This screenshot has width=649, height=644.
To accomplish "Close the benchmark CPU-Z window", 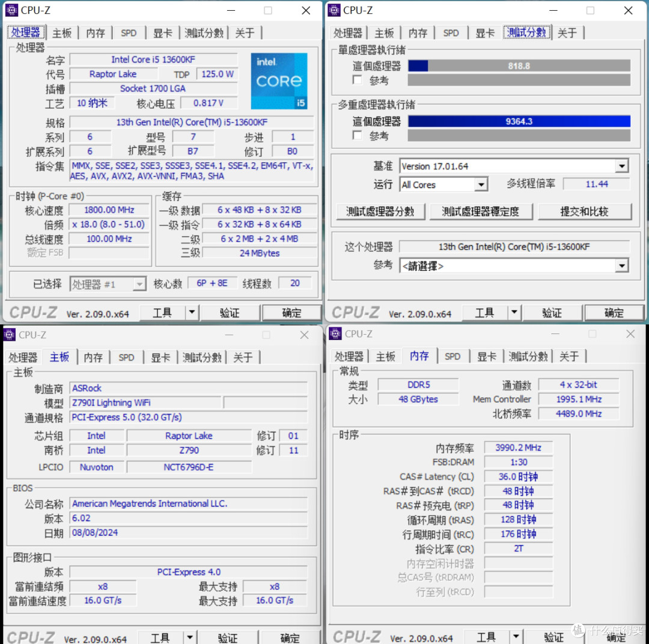I will pos(628,10).
